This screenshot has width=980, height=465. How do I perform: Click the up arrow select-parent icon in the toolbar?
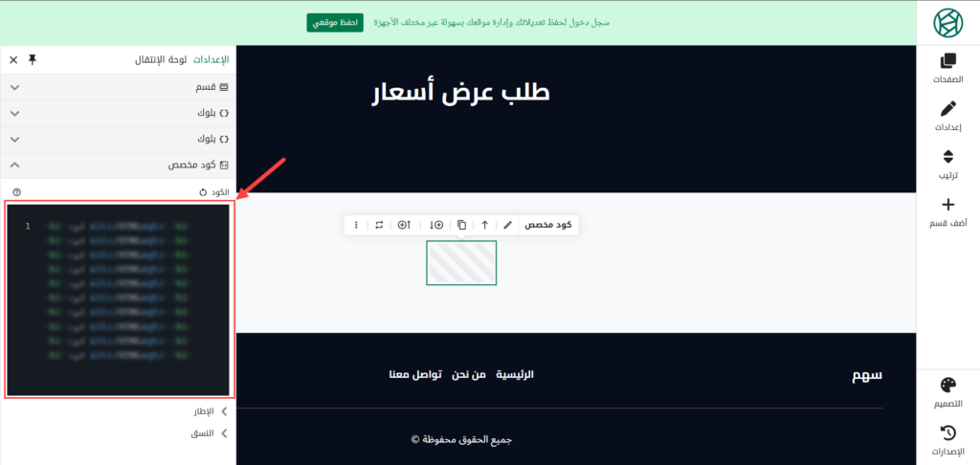[484, 225]
